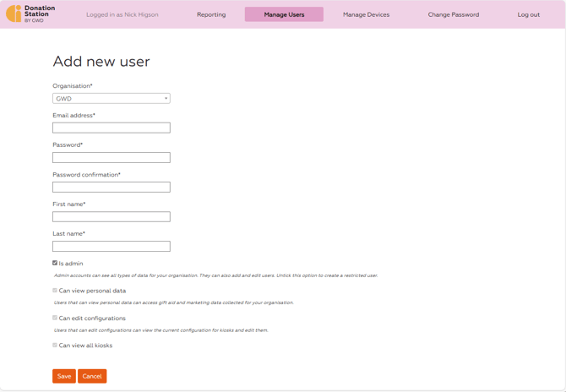Click Log out in the header
566x392 pixels.
click(529, 14)
